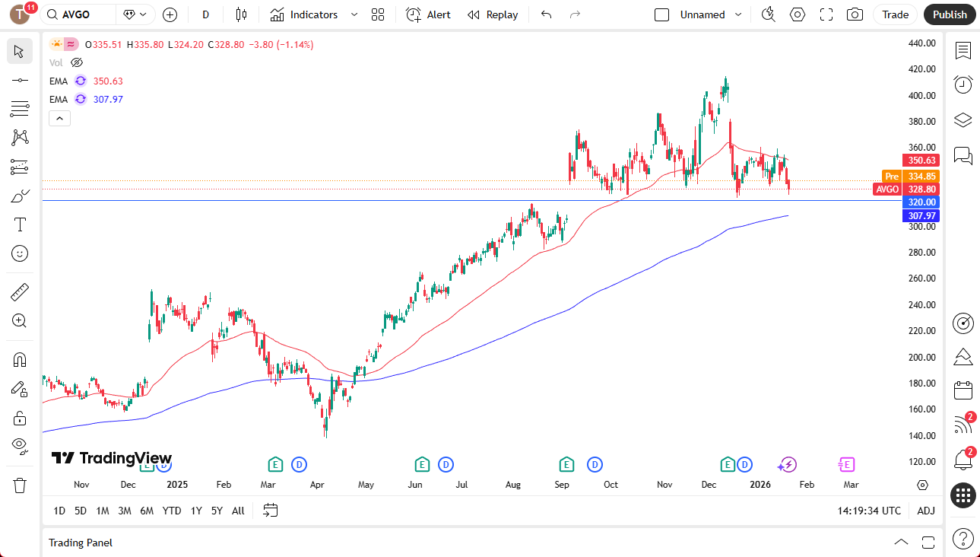Screen dimensions: 980x557
Task: Take a snapshot with camera icon
Action: 855,14
